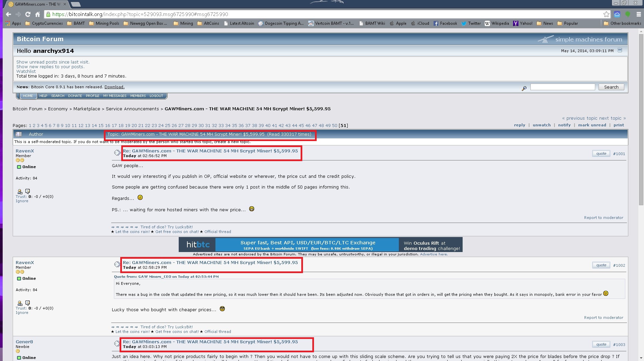
Task: Select SEARCH in forum menu
Action: pos(58,96)
